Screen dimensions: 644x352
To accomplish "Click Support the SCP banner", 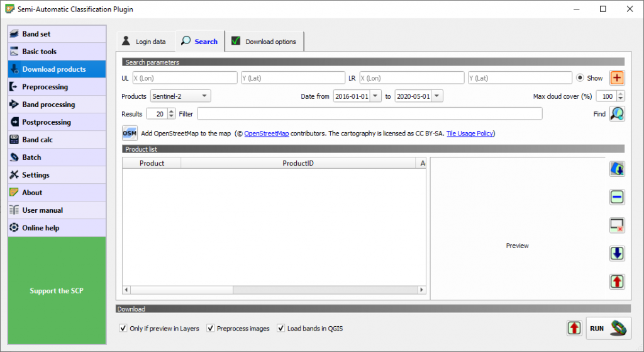I will tap(57, 290).
